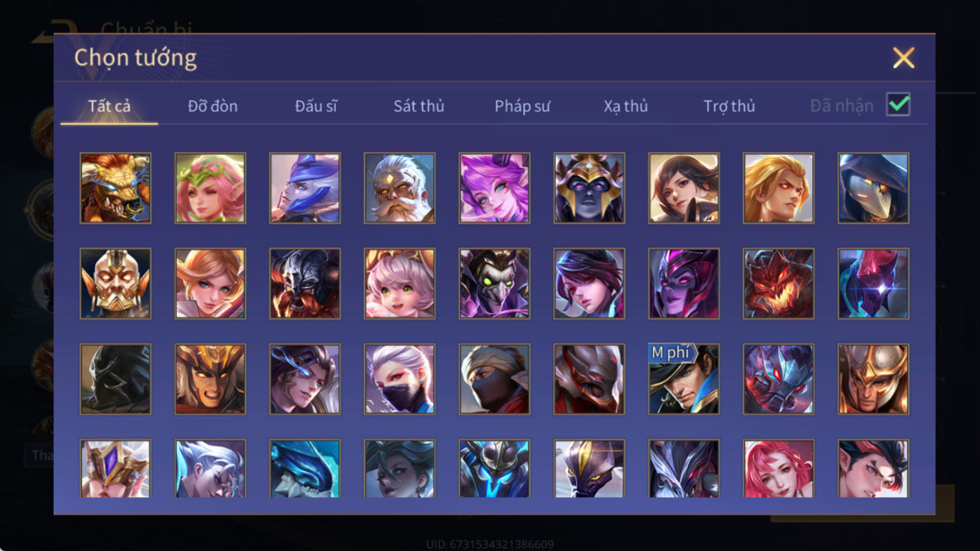Choose the hooded plague-mask hero portrait

(x=873, y=188)
